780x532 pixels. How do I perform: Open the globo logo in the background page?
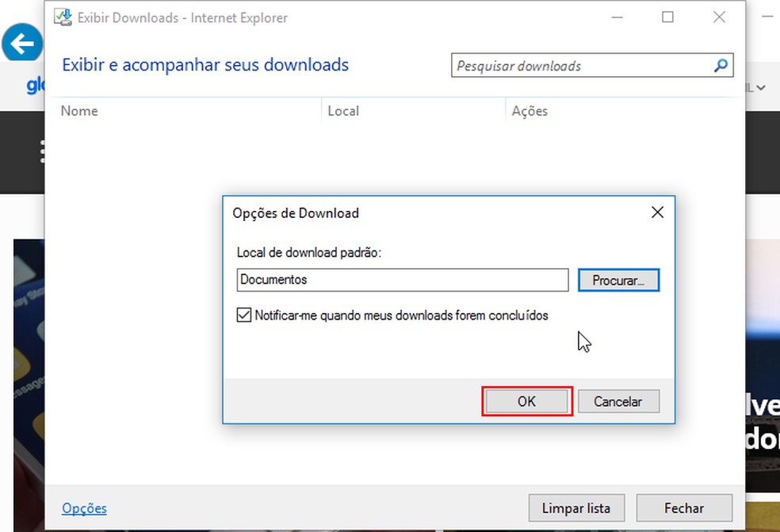[33, 86]
